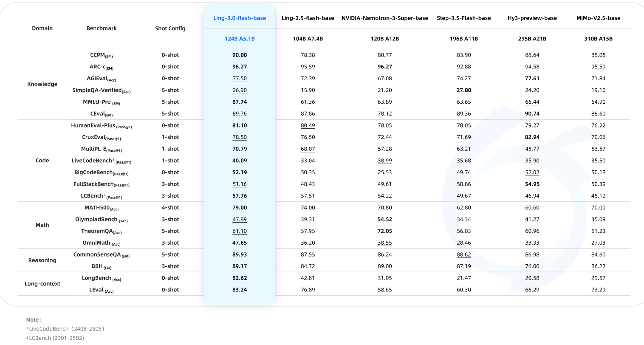Select the Step-3.5-Flash-base column header
644x345 pixels.
(464, 18)
